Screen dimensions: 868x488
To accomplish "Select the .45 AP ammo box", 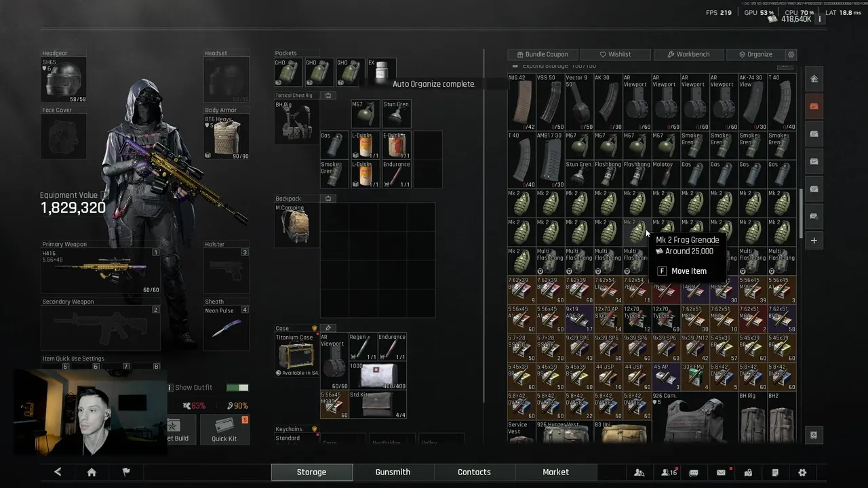I will click(x=665, y=377).
